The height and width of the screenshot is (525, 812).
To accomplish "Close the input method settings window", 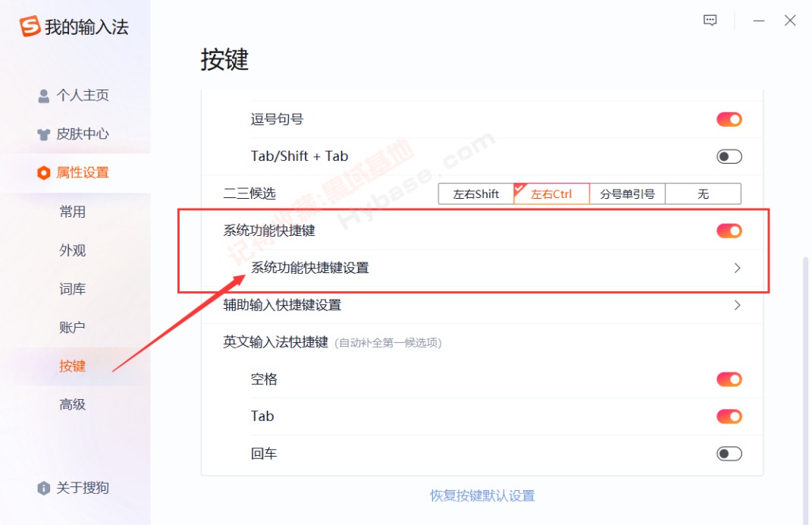I will coord(790,20).
